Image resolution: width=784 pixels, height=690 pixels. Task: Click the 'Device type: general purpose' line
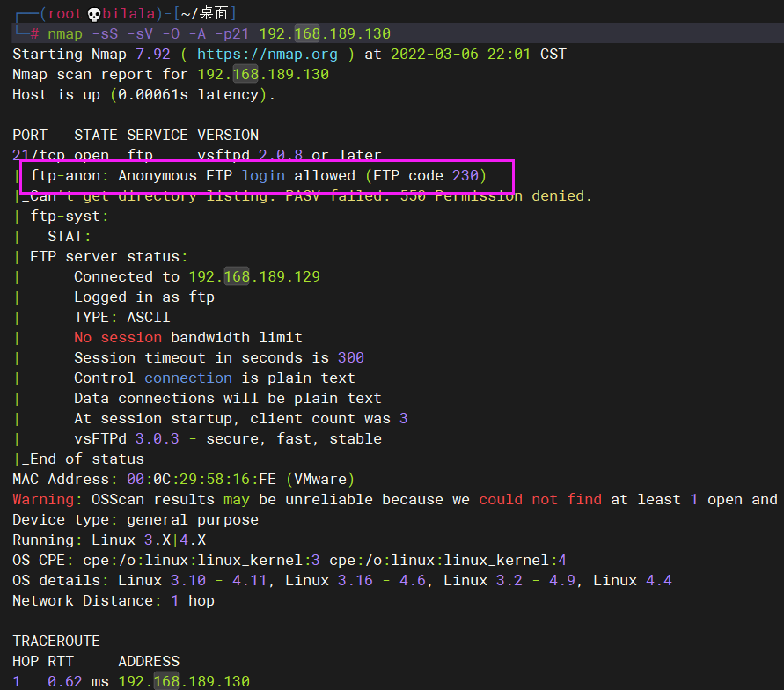pyautogui.click(x=136, y=520)
